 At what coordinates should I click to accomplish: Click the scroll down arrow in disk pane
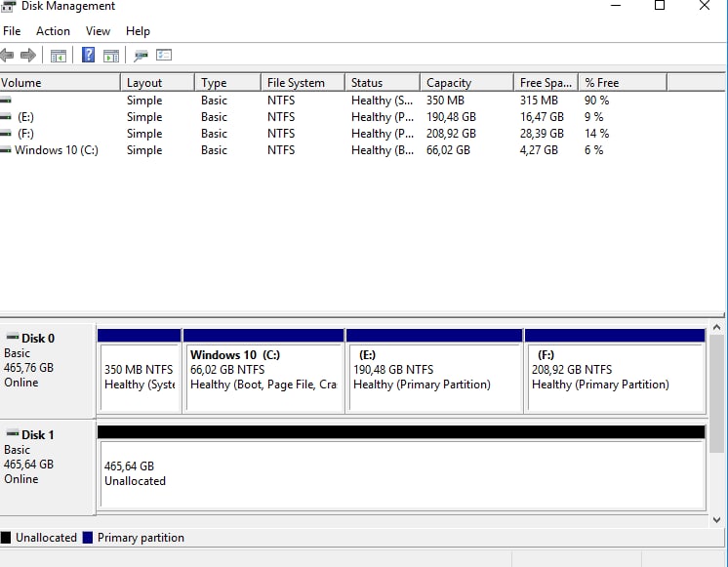[x=717, y=520]
